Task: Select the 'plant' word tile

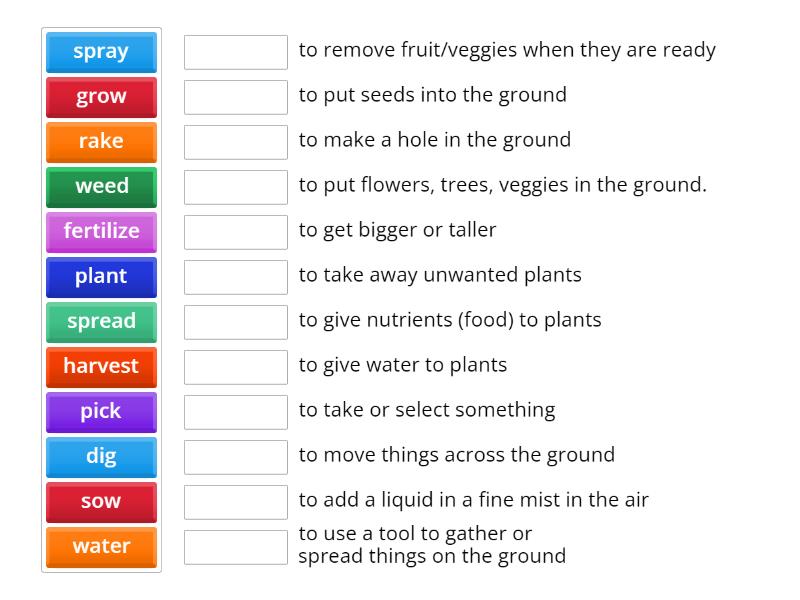Action: pyautogui.click(x=100, y=277)
